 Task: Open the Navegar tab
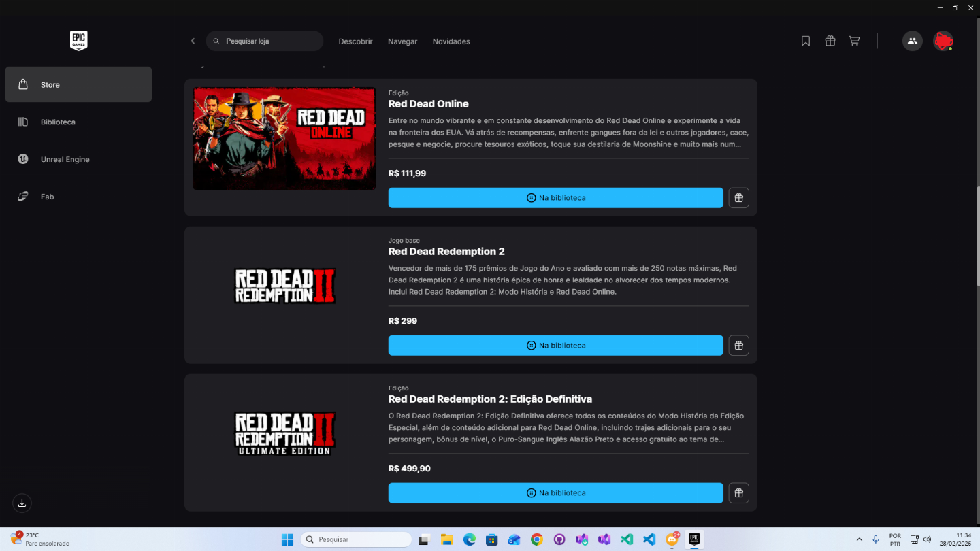[403, 41]
